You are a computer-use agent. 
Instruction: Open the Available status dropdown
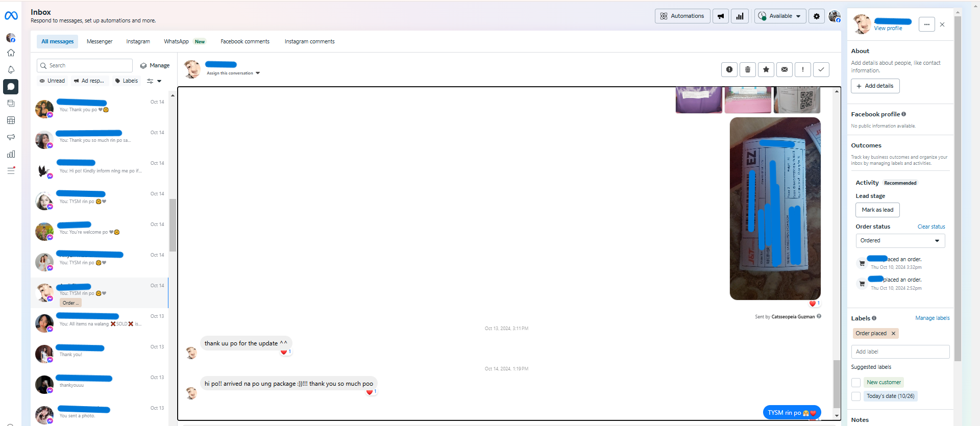coord(780,16)
